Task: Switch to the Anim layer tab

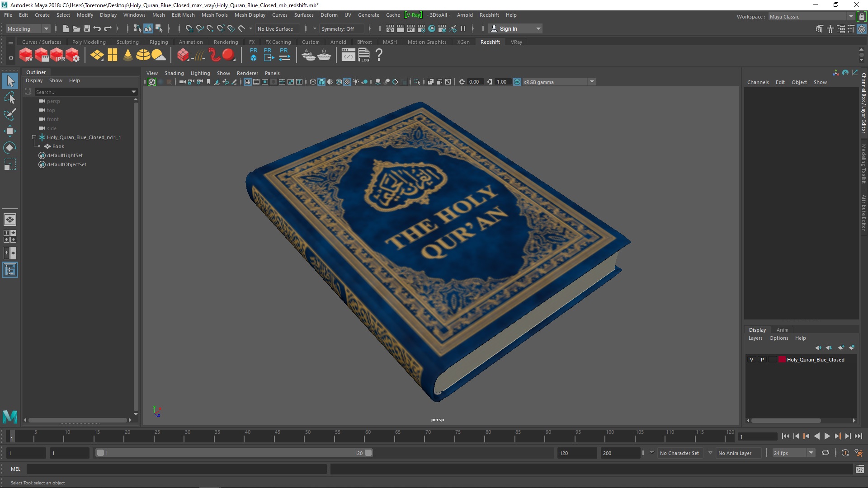Action: [x=782, y=330]
